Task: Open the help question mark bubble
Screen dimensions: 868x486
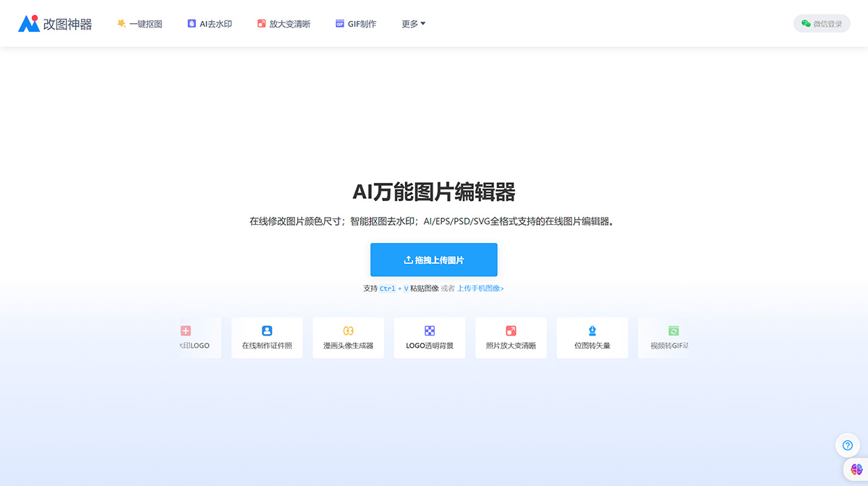Action: pyautogui.click(x=847, y=445)
